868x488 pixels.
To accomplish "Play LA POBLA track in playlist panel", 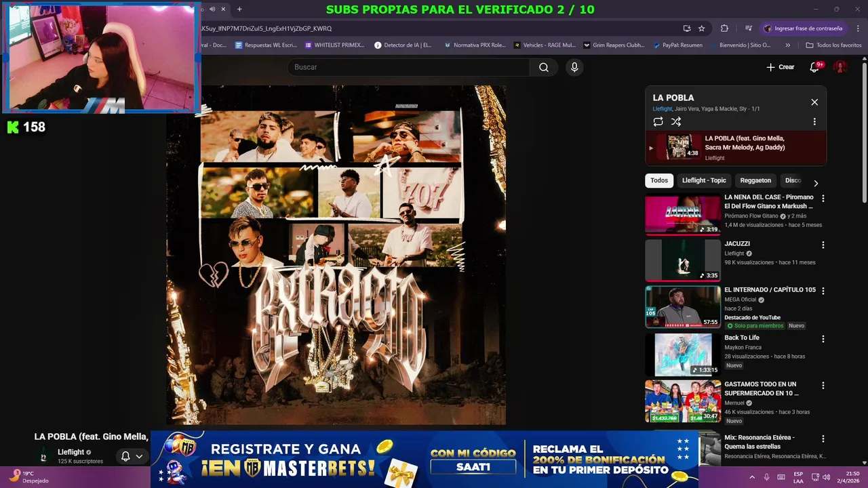I will [736, 147].
